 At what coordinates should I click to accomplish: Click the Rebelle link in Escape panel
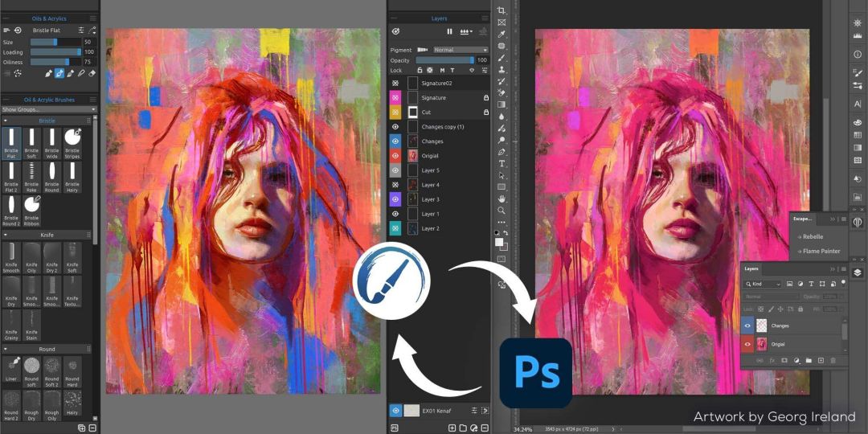coord(813,236)
